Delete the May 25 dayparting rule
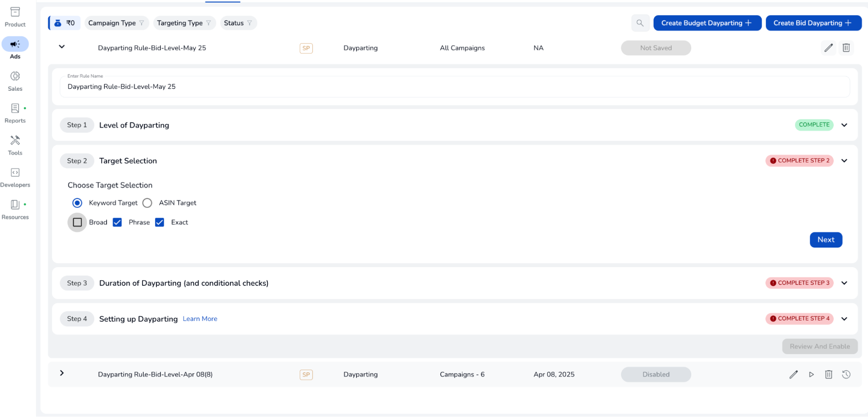The height and width of the screenshot is (417, 868). click(x=846, y=48)
